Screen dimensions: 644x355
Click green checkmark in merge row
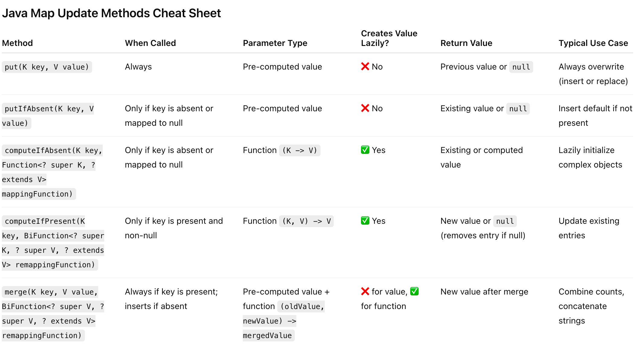tap(414, 291)
